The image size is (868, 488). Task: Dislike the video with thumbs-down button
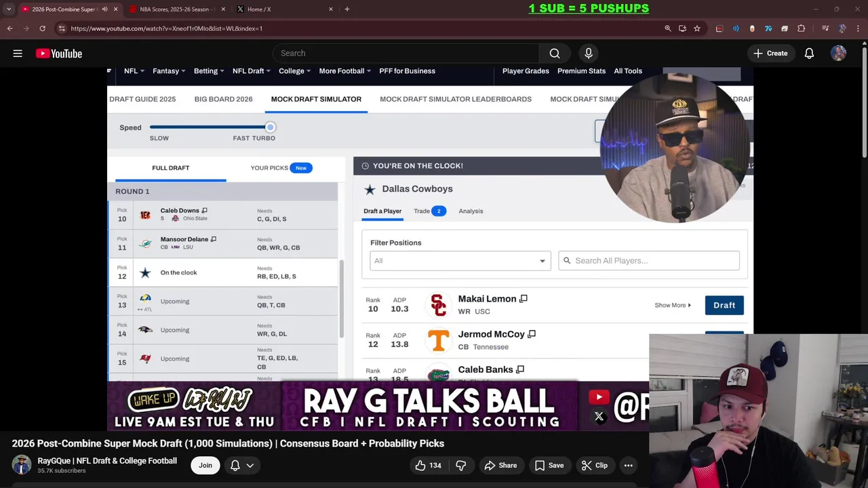pyautogui.click(x=461, y=466)
